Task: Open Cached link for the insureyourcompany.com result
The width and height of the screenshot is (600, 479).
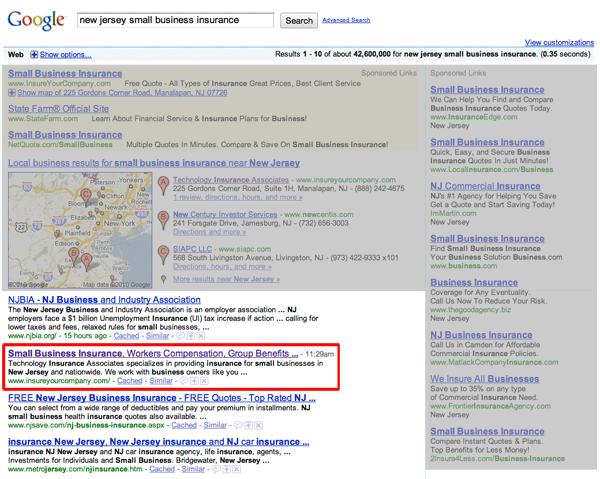Action: click(x=130, y=381)
